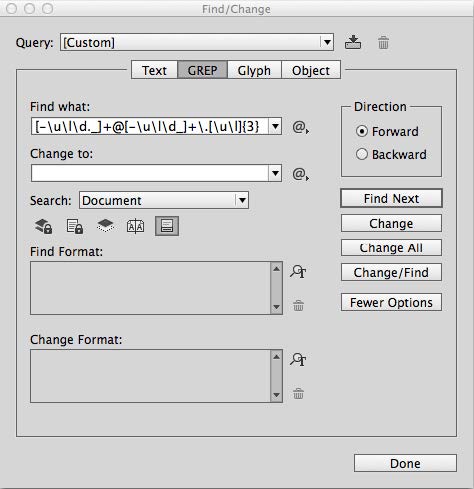Expand the Change to history dropdown
Screen dimensions: 474x489
tap(275, 173)
